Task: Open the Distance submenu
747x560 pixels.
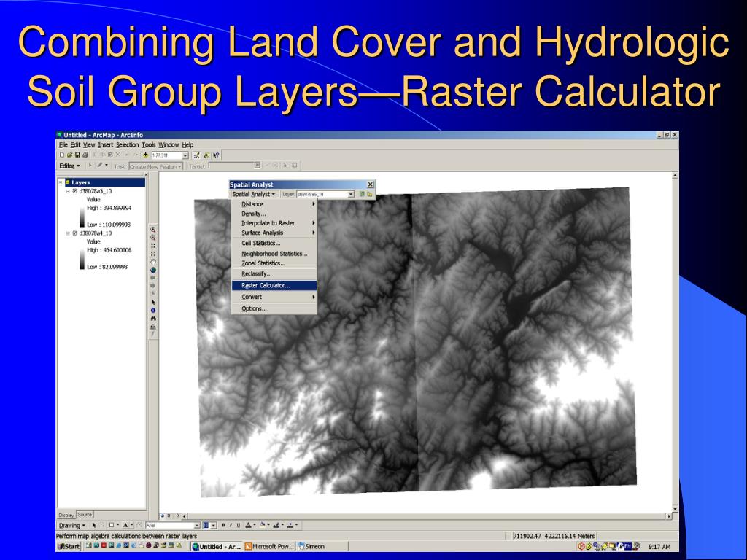Action: (274, 204)
